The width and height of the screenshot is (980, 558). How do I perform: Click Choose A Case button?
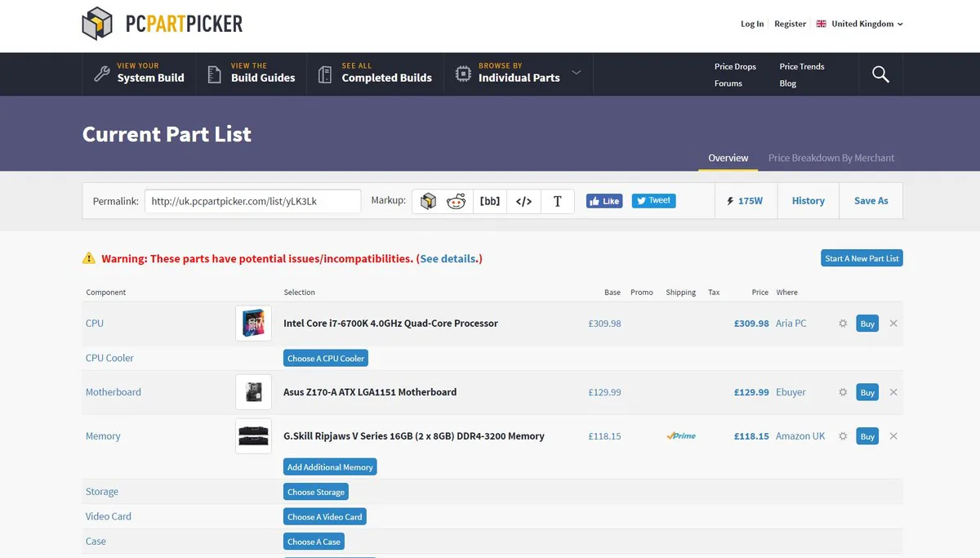pos(314,541)
